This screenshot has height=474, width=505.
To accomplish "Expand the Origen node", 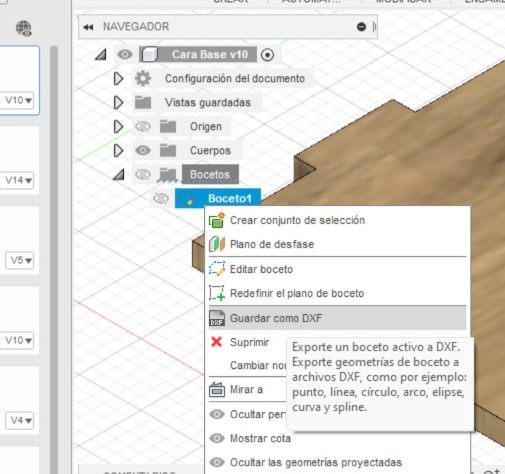I will (118, 127).
